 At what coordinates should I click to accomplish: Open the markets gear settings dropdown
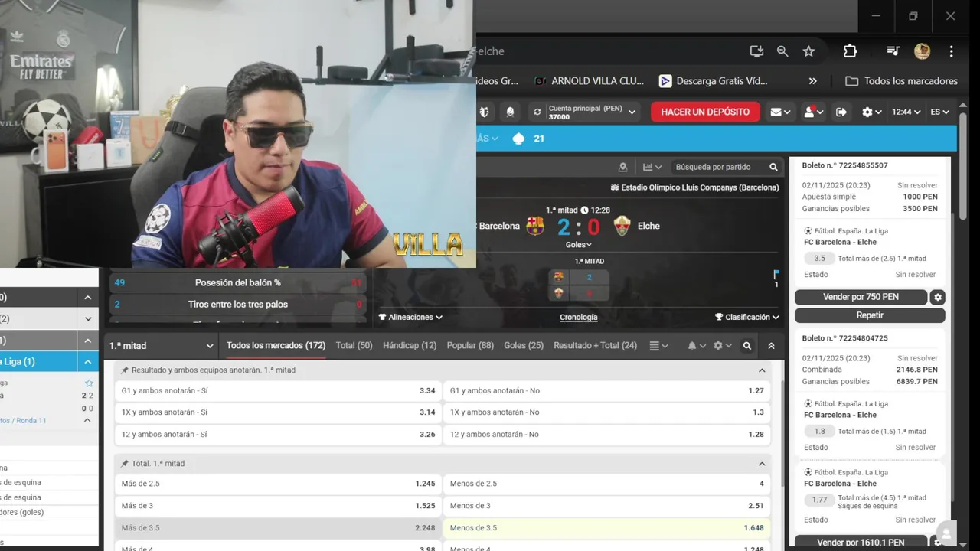[x=722, y=346]
